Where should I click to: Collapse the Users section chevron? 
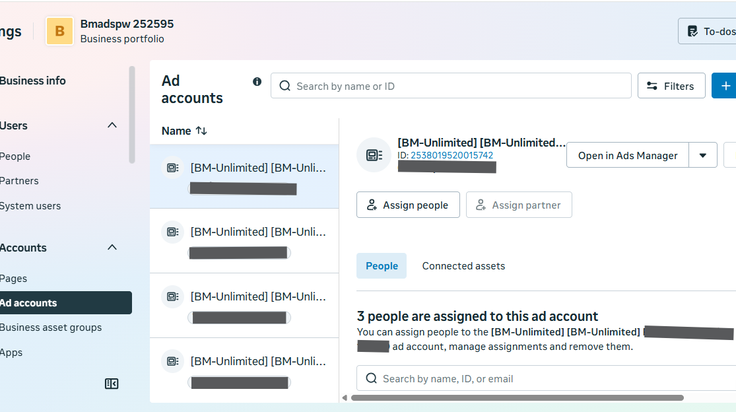pyautogui.click(x=112, y=125)
